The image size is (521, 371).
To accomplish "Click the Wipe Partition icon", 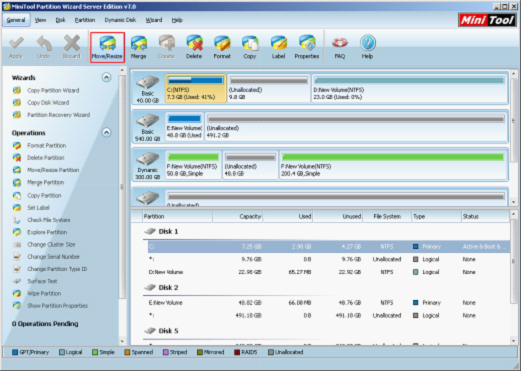I will (x=17, y=294).
